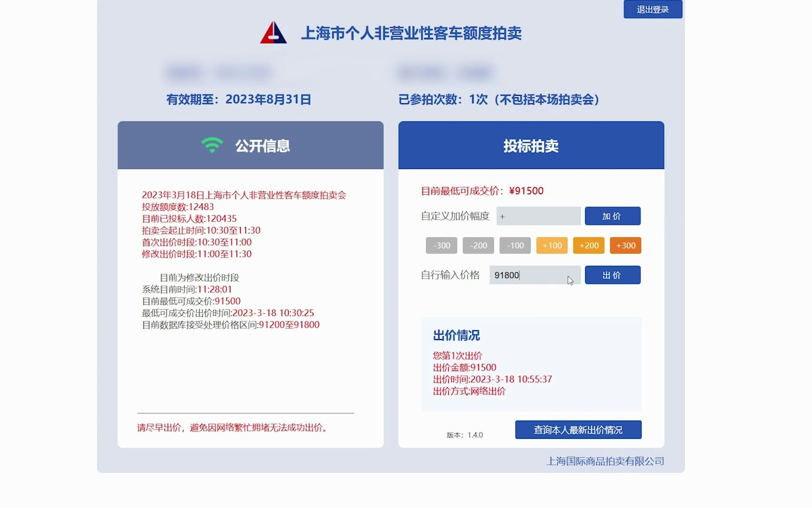Click the 2023年3月18日 auction title line
The height and width of the screenshot is (508, 812).
pyautogui.click(x=244, y=195)
